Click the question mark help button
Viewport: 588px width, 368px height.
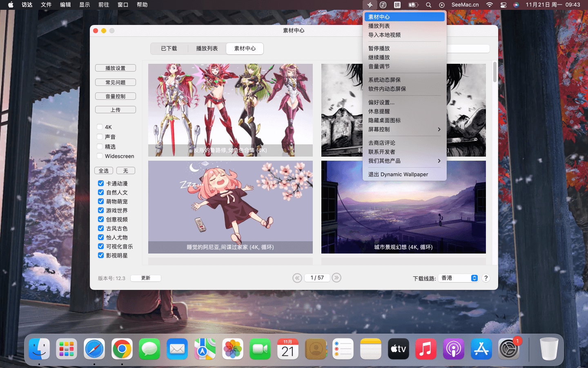click(486, 278)
